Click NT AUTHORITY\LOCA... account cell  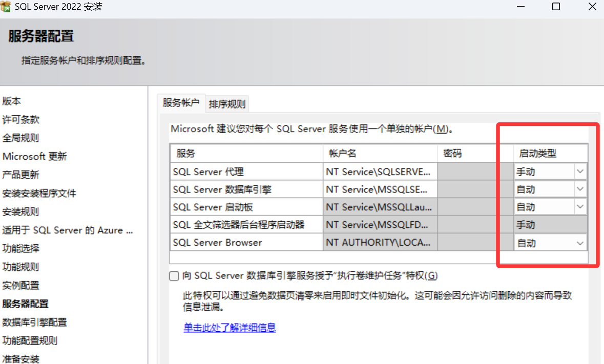click(x=380, y=242)
